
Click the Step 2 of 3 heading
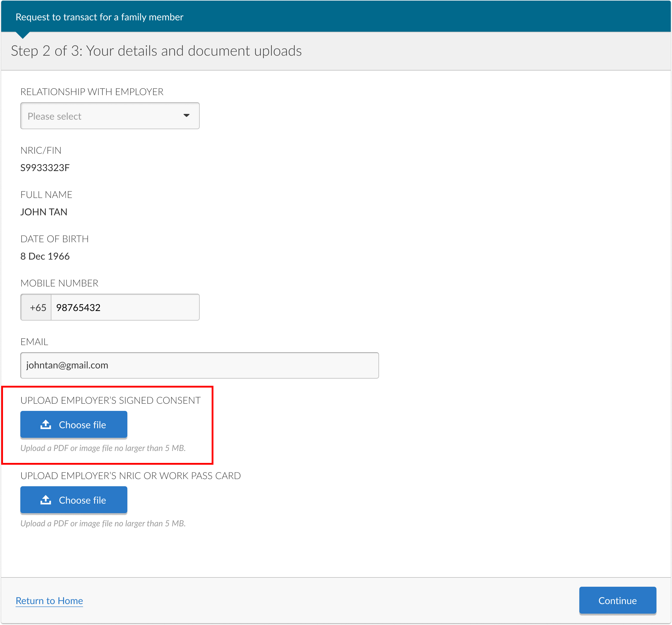coord(156,51)
